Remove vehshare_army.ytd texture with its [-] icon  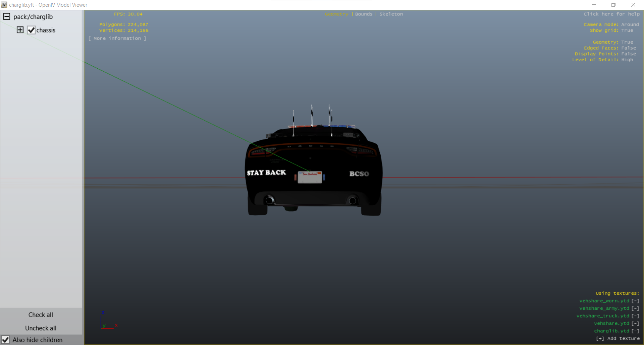coord(635,308)
